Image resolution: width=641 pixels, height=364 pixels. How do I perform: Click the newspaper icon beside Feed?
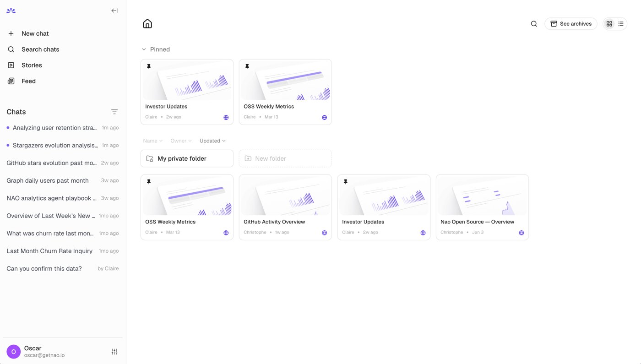click(x=11, y=81)
